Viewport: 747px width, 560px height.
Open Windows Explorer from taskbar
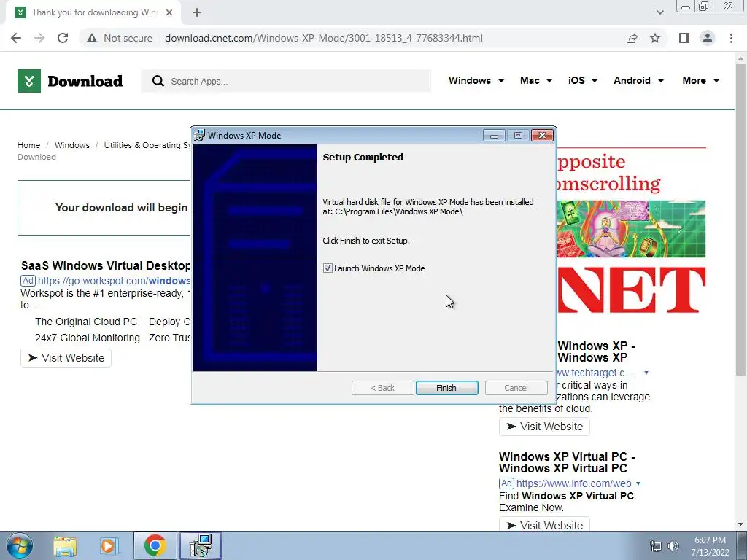click(x=65, y=545)
